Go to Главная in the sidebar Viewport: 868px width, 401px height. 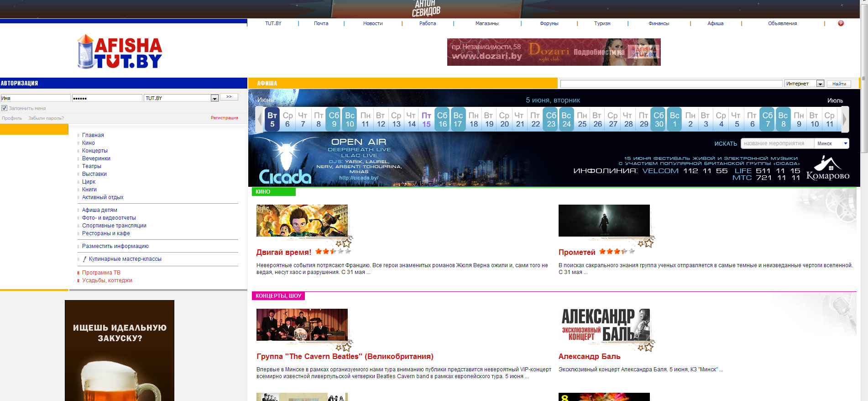(x=93, y=135)
